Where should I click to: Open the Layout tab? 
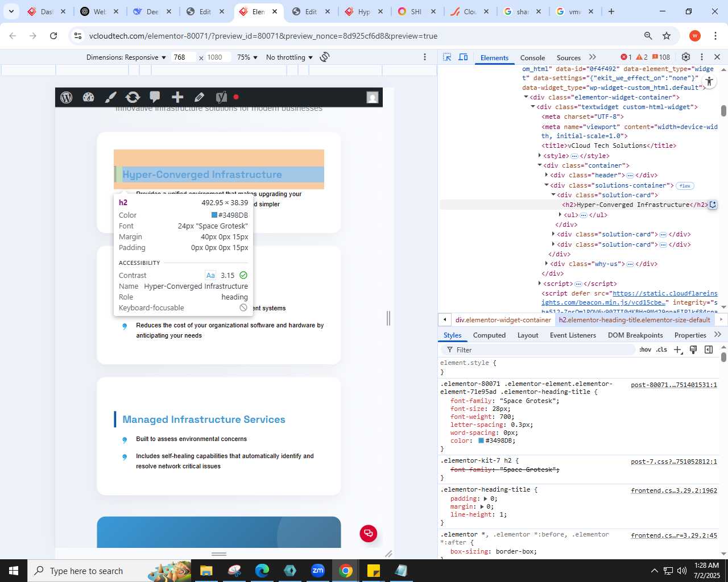tap(528, 335)
